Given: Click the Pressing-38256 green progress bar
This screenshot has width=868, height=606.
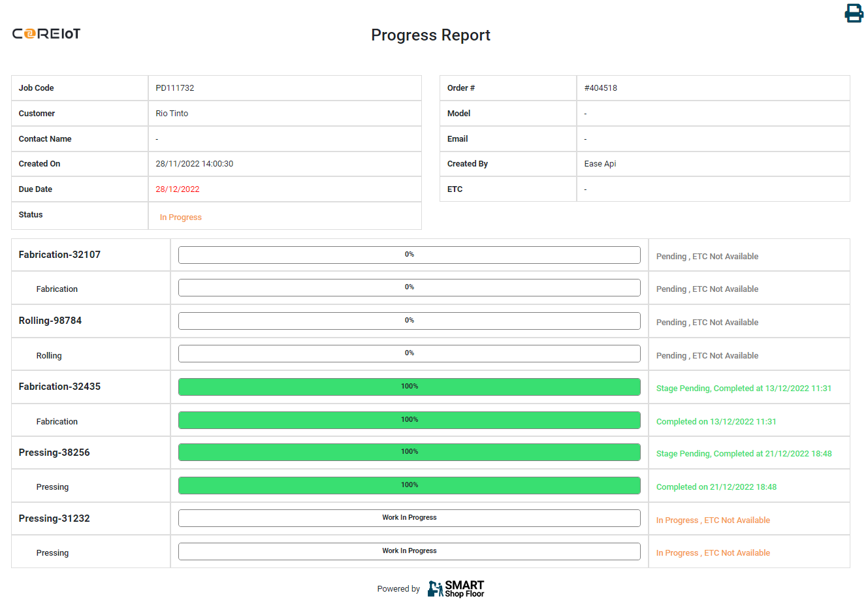Looking at the screenshot, I should 409,452.
